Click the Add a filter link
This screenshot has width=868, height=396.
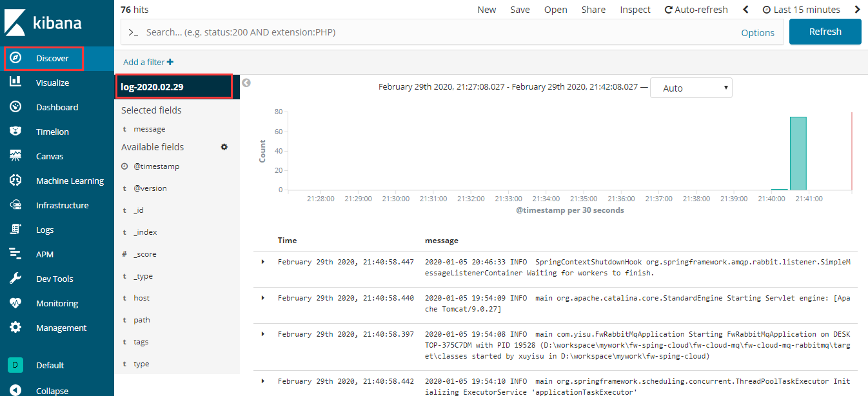(148, 62)
